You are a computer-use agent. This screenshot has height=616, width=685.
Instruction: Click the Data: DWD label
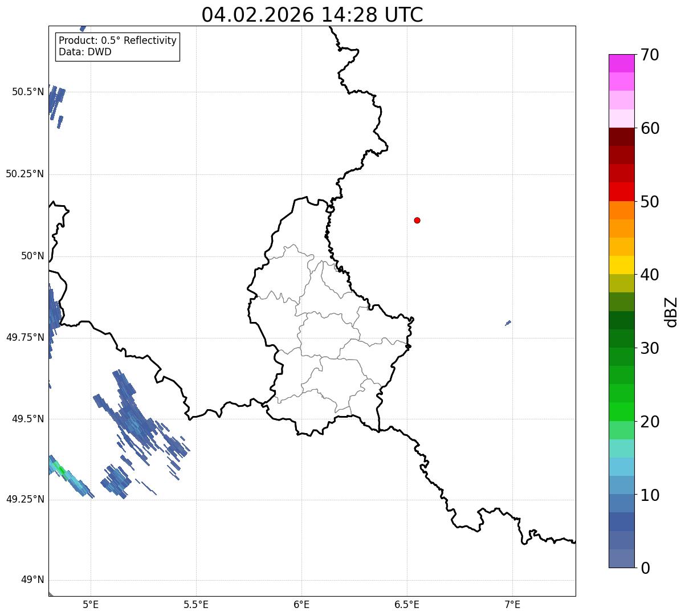85,52
